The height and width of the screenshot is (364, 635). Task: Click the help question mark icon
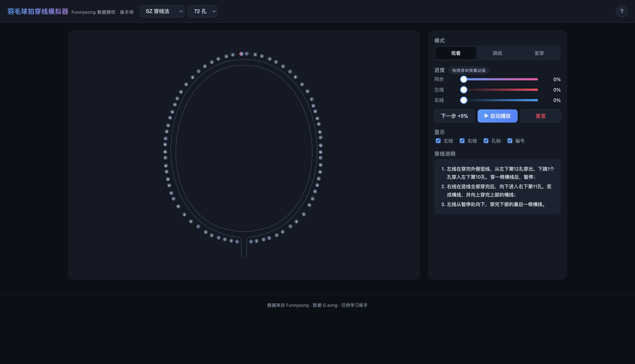coord(621,11)
